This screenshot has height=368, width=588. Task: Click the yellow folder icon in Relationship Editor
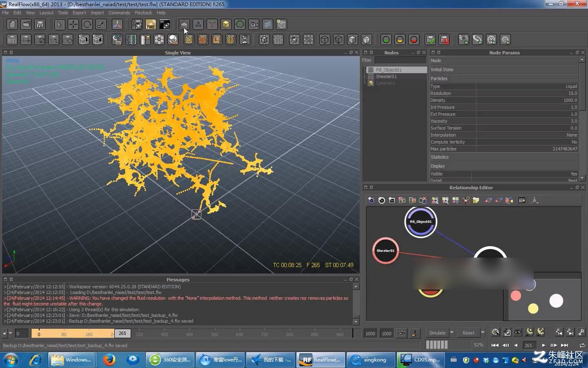[476, 200]
